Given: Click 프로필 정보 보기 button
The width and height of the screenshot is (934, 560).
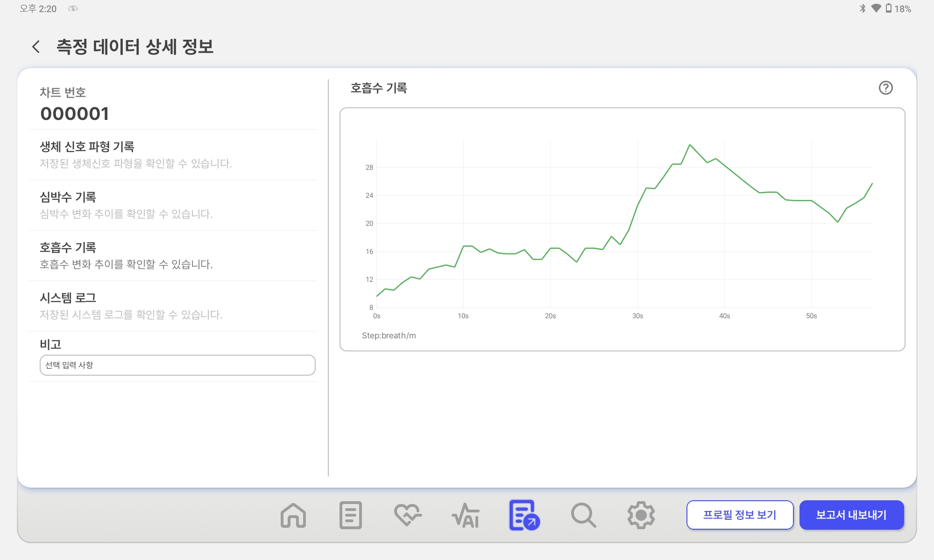Looking at the screenshot, I should pyautogui.click(x=740, y=515).
